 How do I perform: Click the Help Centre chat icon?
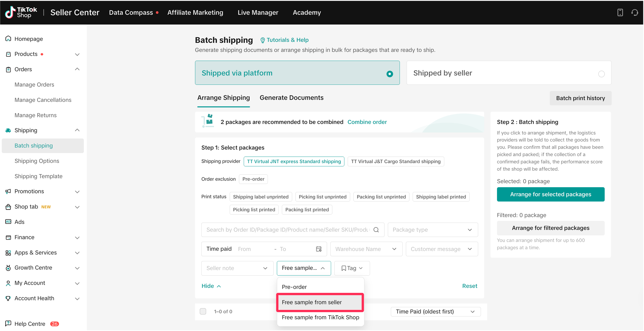click(8, 323)
